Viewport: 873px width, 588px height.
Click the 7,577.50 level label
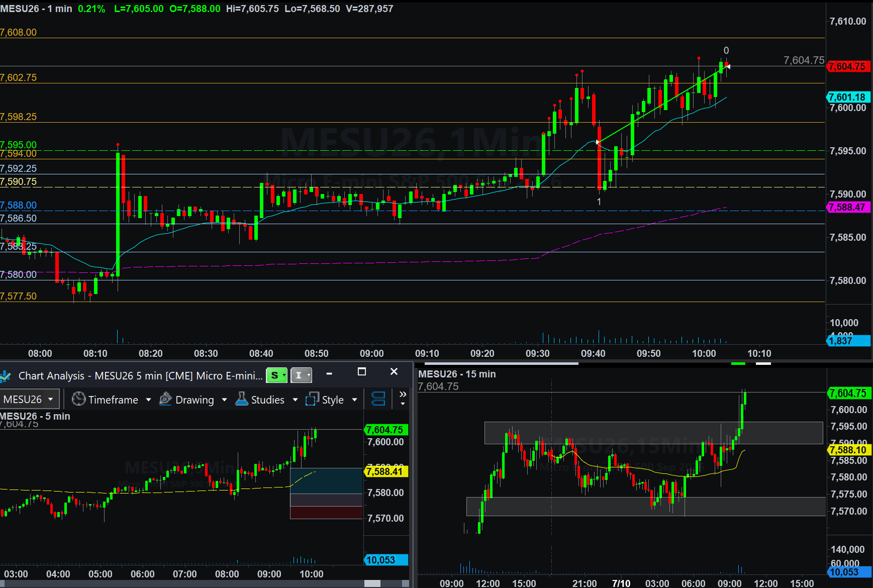pyautogui.click(x=19, y=296)
